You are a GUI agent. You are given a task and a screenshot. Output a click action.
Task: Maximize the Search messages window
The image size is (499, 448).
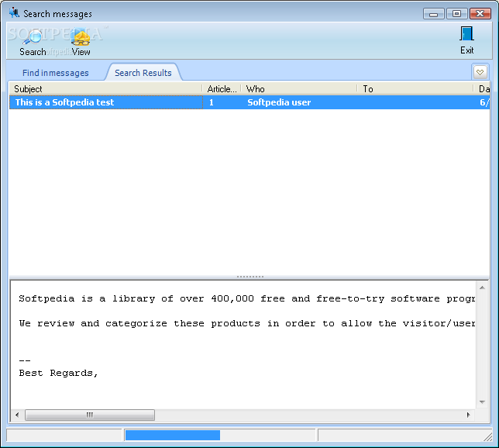[456, 14]
